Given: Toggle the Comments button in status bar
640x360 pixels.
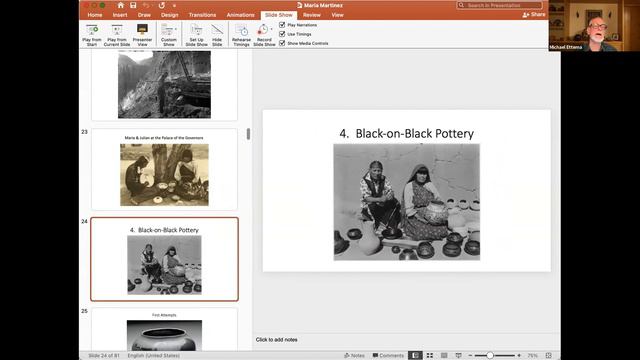Looking at the screenshot, I should point(388,356).
